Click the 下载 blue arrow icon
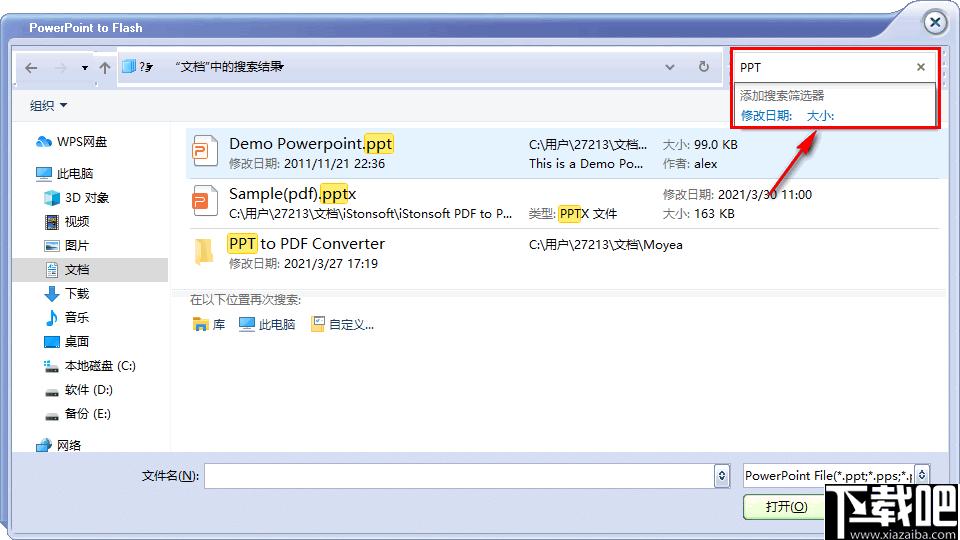 coord(52,294)
